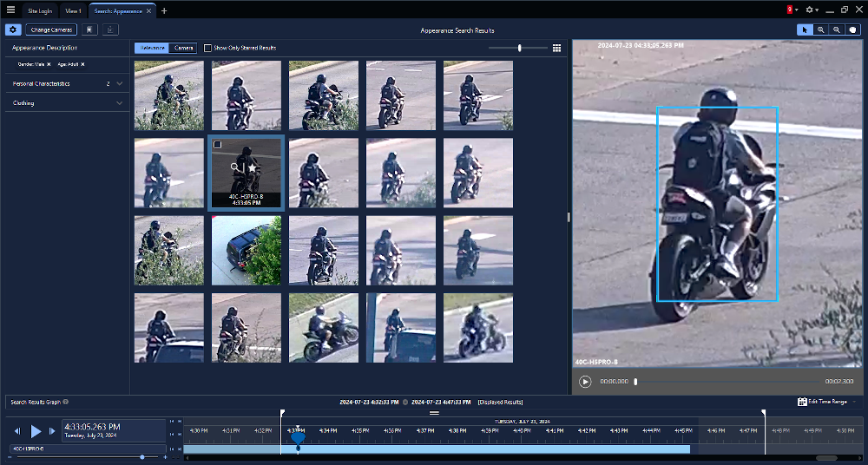Star the highlighted 40C-HSPRO-B thumbnail
Image resolution: width=868 pixels, height=465 pixels.
point(252,167)
